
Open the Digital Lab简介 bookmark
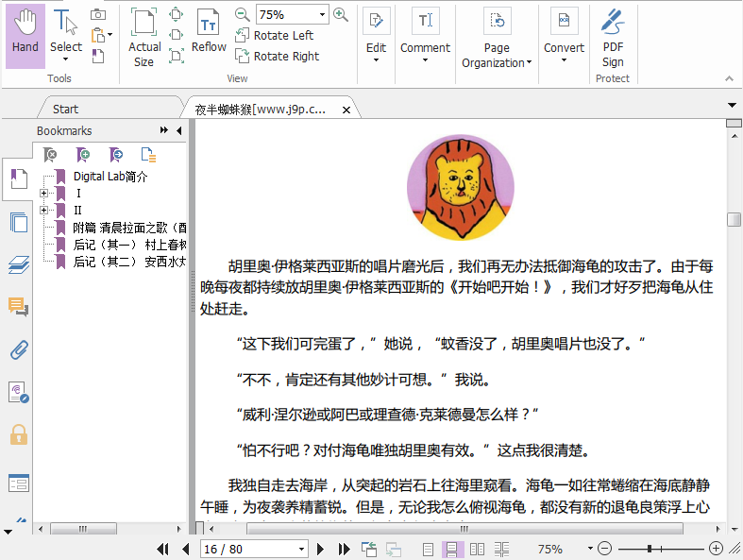click(110, 177)
